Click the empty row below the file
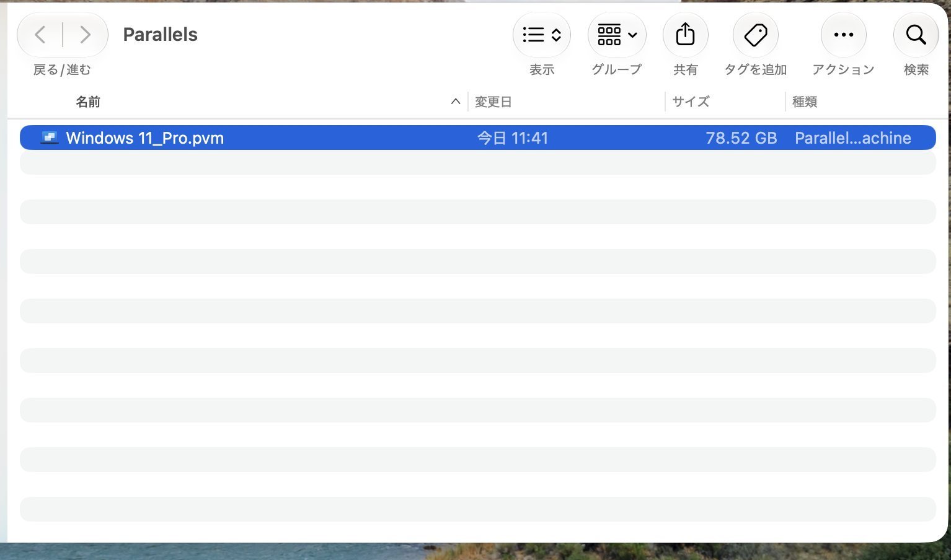Image resolution: width=951 pixels, height=560 pixels. point(477,162)
